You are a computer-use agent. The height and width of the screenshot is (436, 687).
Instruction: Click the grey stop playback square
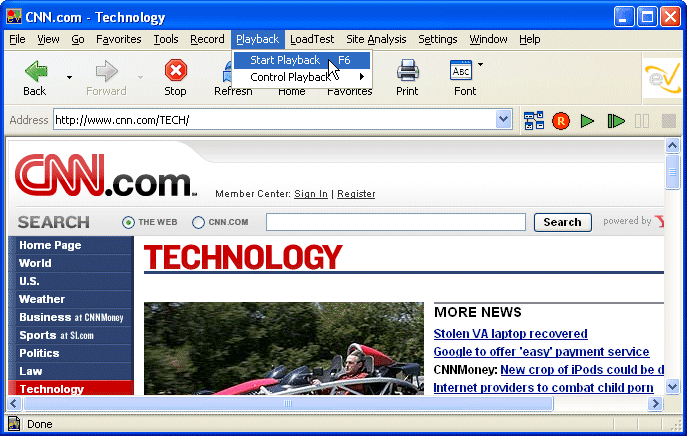pyautogui.click(x=669, y=121)
